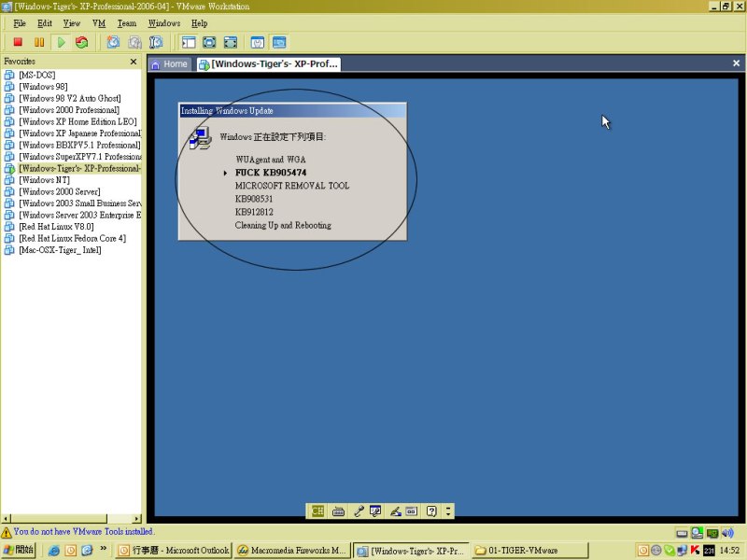
Task: Click the red K tray icon
Action: coord(696,551)
